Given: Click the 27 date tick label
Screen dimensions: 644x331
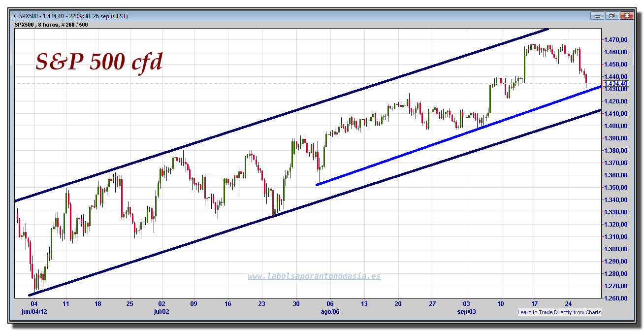Looking at the screenshot, I should [x=432, y=303].
